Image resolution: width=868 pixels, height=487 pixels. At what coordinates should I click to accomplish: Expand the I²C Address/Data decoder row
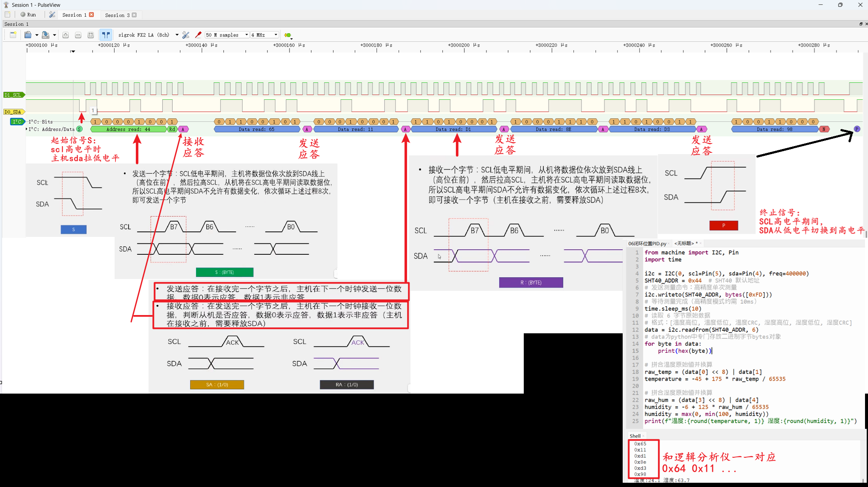tap(27, 129)
